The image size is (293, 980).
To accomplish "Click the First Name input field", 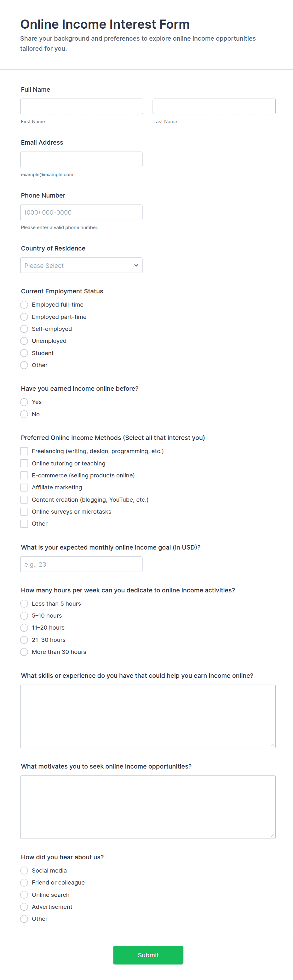I will [x=81, y=106].
